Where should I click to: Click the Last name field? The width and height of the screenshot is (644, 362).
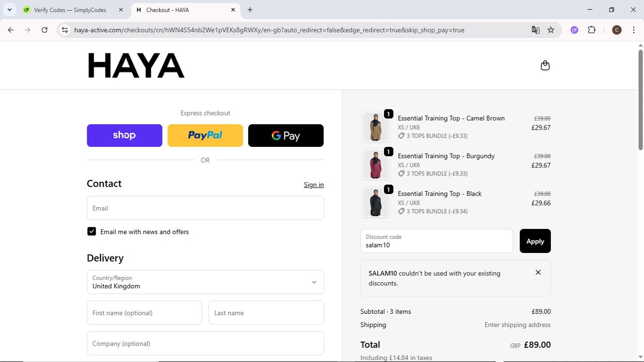(x=266, y=313)
